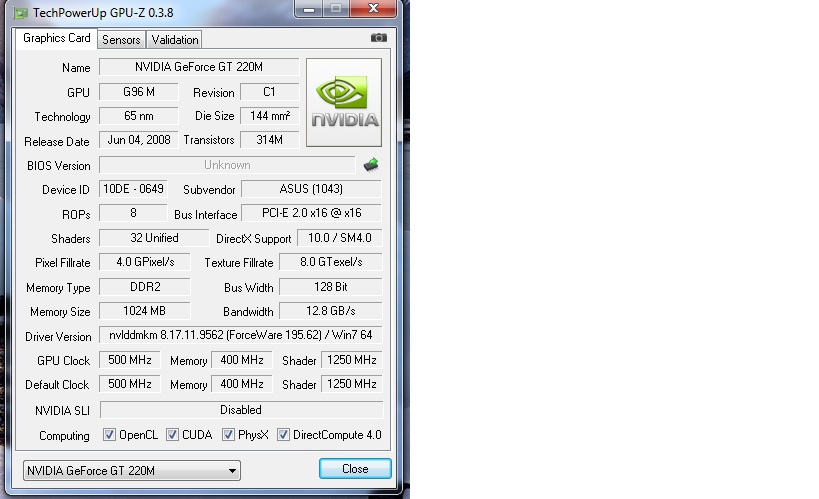Screen dimensions: 819x499
Task: Click the Computing label text
Action: (x=64, y=436)
